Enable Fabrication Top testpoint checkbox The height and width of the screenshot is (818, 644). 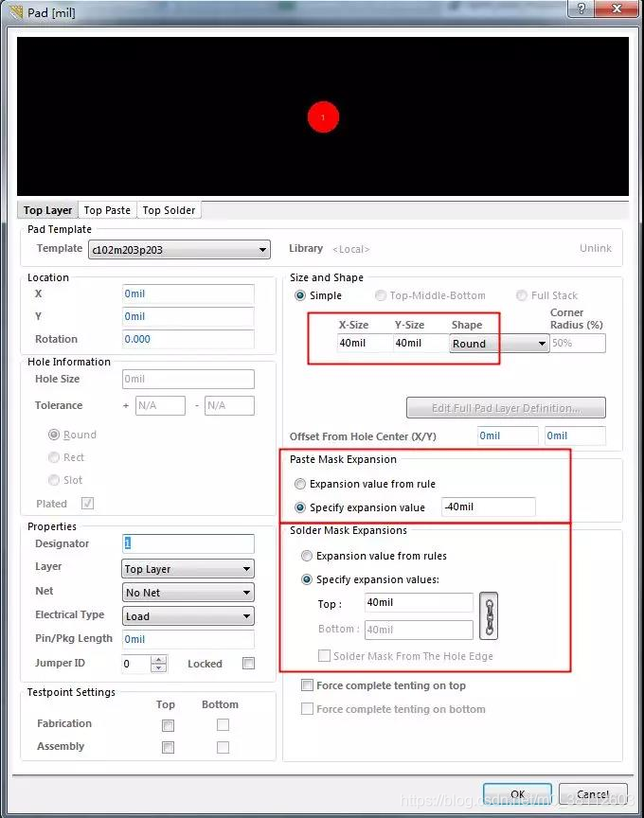pyautogui.click(x=168, y=725)
